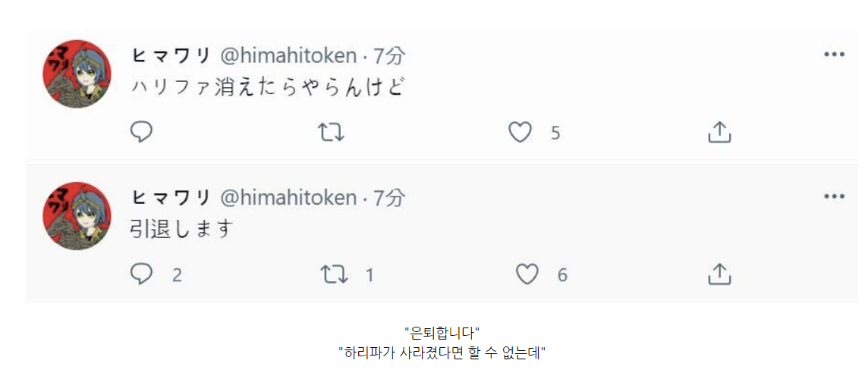Click the 7分 timestamp on the first tweet
The image size is (868, 376).
click(389, 55)
